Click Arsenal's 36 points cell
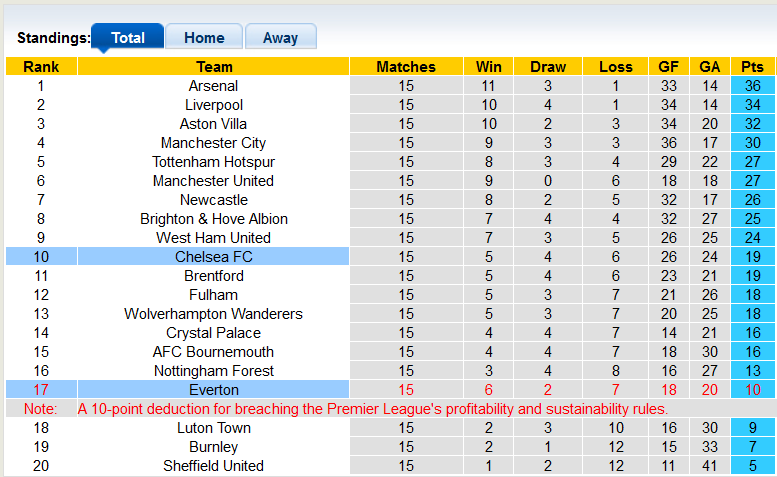The height and width of the screenshot is (477, 777). pyautogui.click(x=752, y=86)
